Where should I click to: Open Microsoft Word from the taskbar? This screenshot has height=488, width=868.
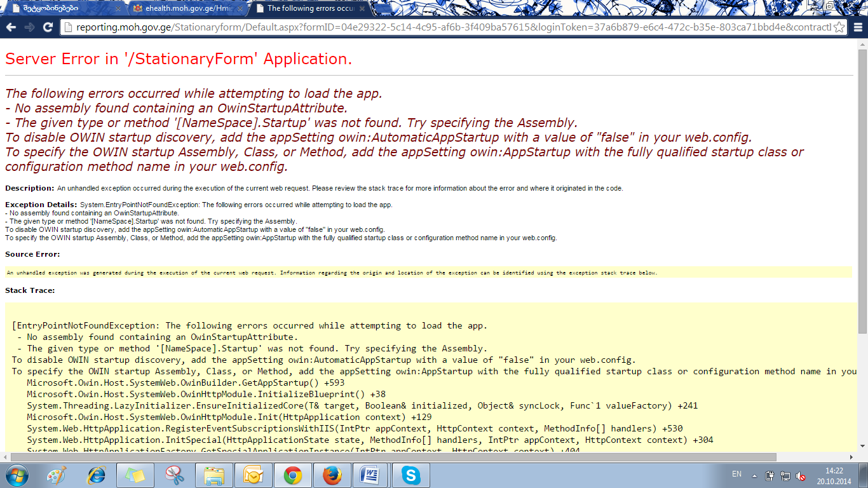(x=371, y=475)
